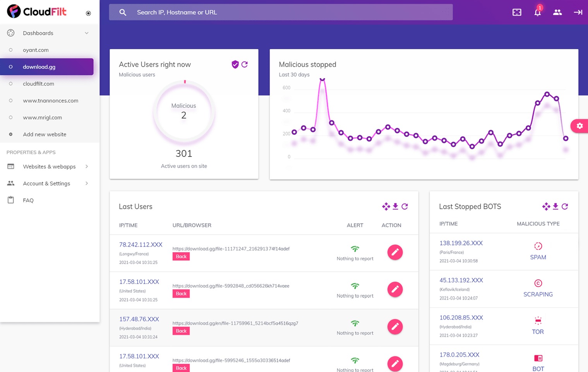Select oyant.com dashboard
This screenshot has width=588, height=372.
(x=36, y=50)
